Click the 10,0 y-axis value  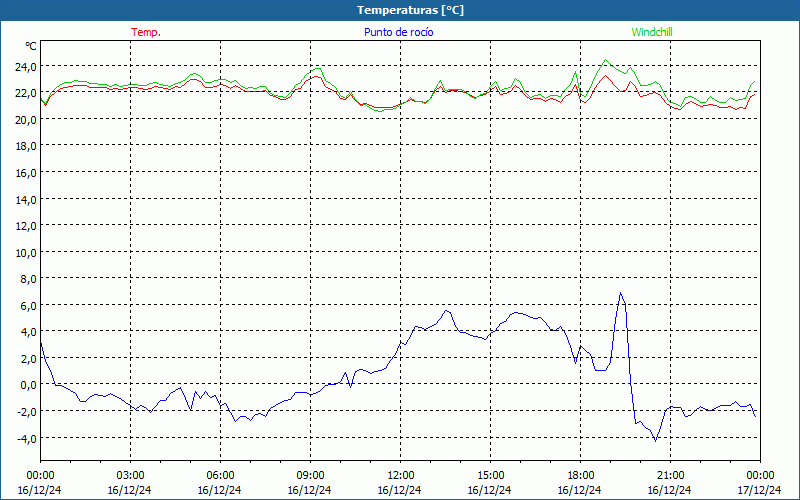tap(26, 253)
